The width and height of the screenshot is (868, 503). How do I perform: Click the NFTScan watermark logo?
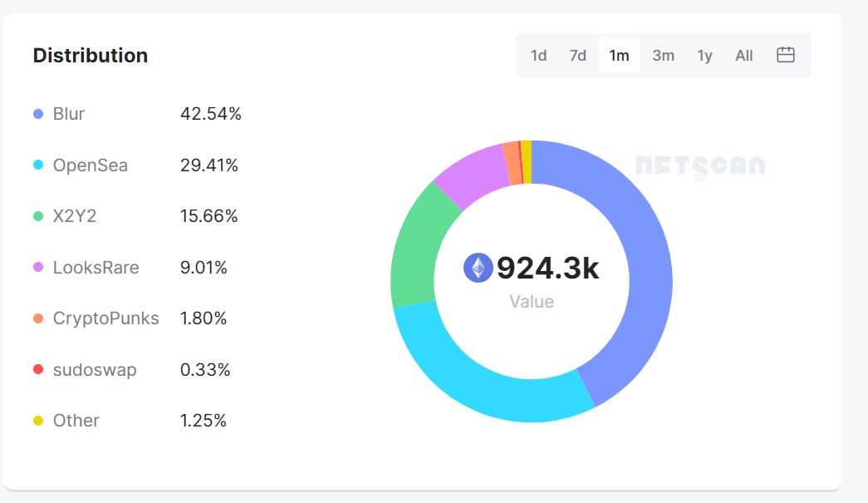coord(700,166)
